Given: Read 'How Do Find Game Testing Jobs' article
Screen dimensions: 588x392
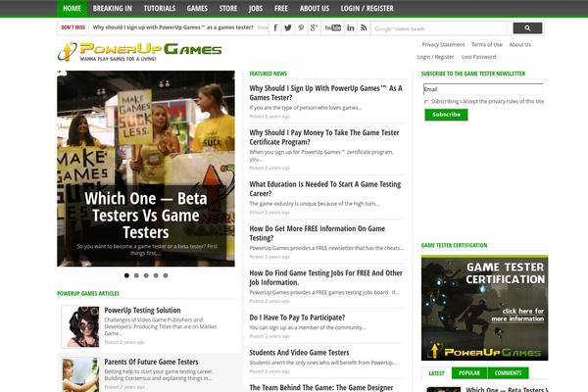Looking at the screenshot, I should tap(326, 277).
